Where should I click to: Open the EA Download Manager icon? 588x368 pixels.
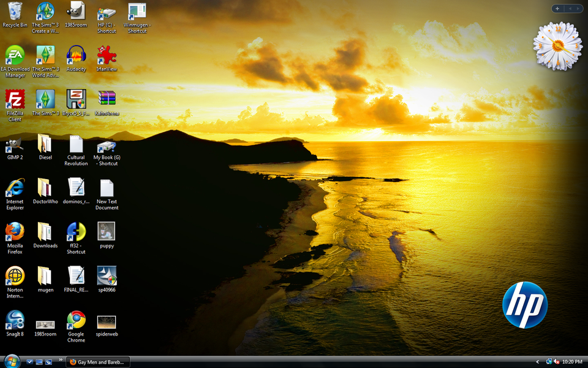[15, 55]
